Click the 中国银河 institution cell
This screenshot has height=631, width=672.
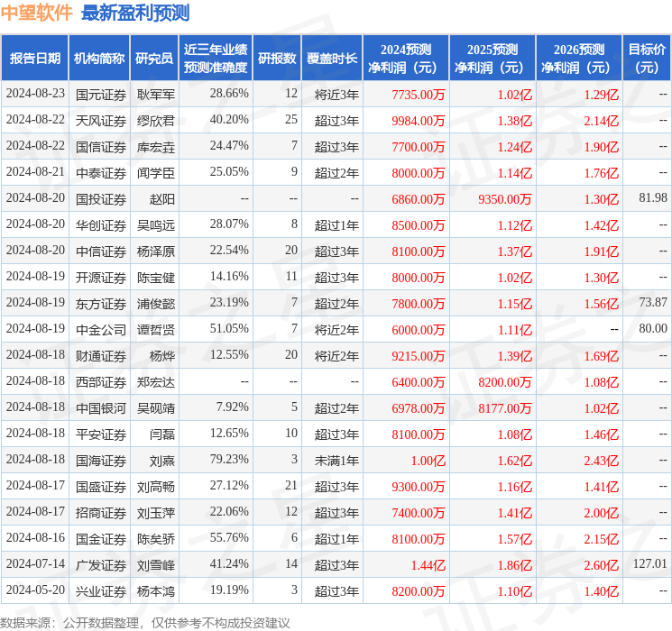101,408
